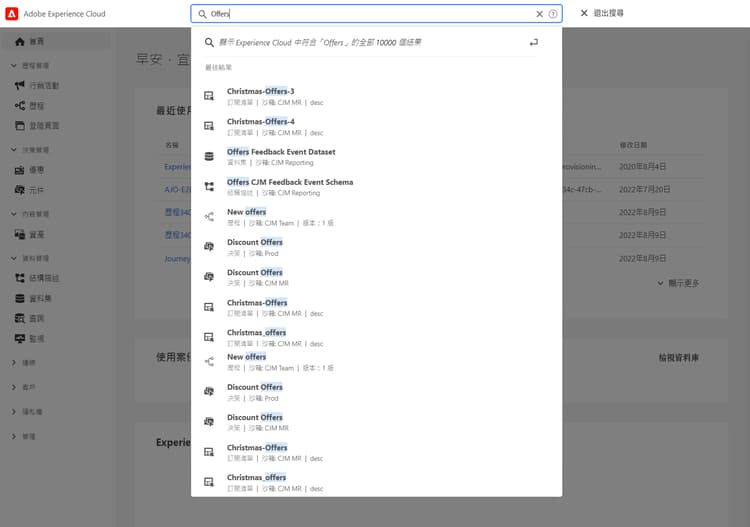Open Landing pages (登陸頁面) icon in sidebar
Viewport: 750px width, 527px height.
[20, 126]
